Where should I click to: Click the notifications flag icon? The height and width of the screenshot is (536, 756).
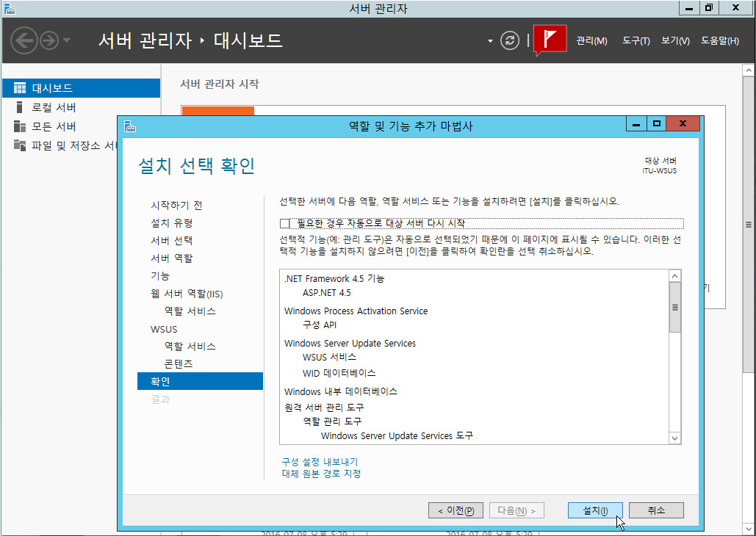550,40
